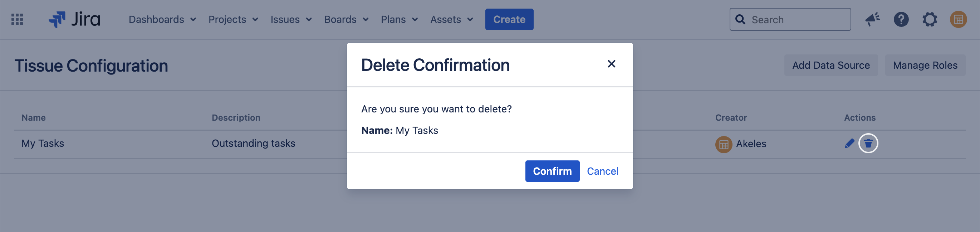980x232 pixels.
Task: Open the Assets menu
Action: [x=452, y=19]
